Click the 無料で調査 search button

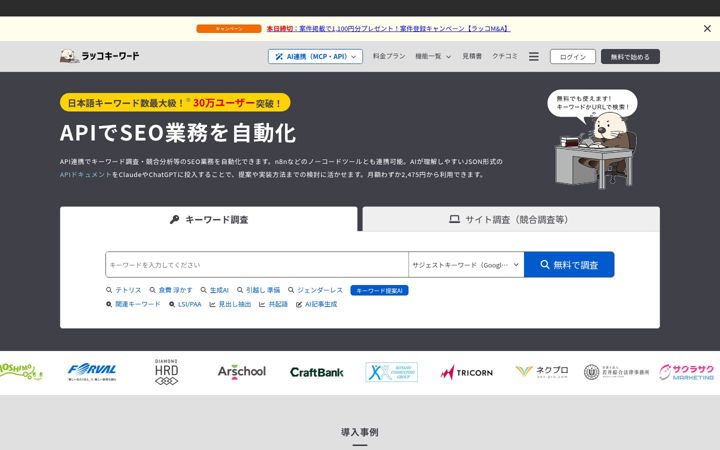pos(569,264)
